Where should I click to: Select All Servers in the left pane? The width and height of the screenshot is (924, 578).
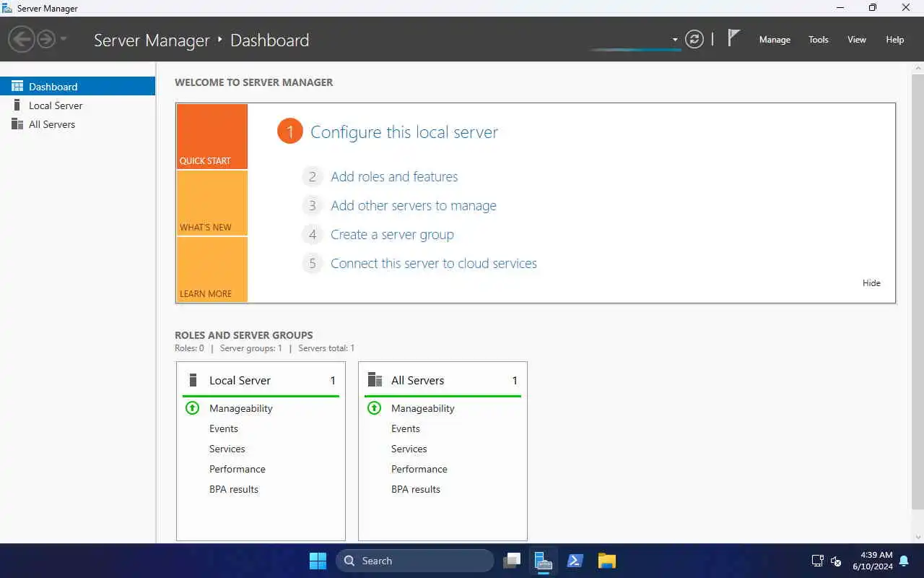pyautogui.click(x=78, y=124)
